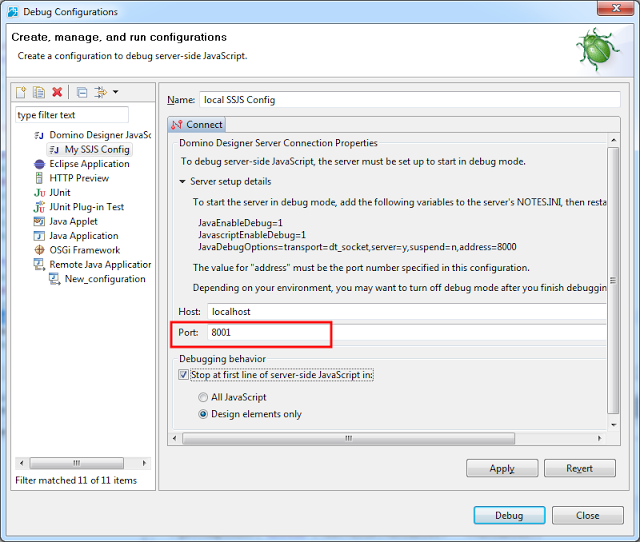Choose Design elements only option
This screenshot has width=640, height=542.
(x=203, y=414)
